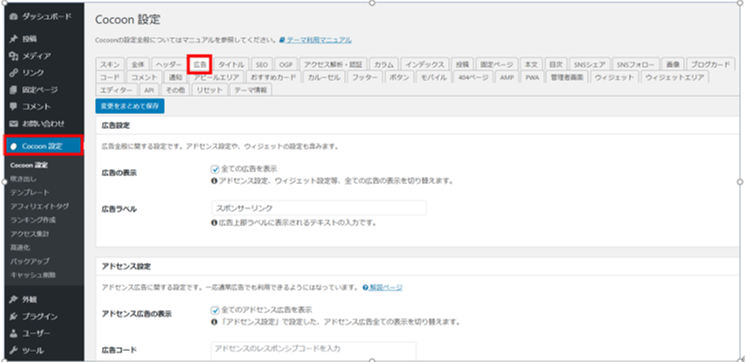This screenshot has height=362, width=745.
Task: Switch to the SNSフォロー tab
Action: click(x=635, y=65)
